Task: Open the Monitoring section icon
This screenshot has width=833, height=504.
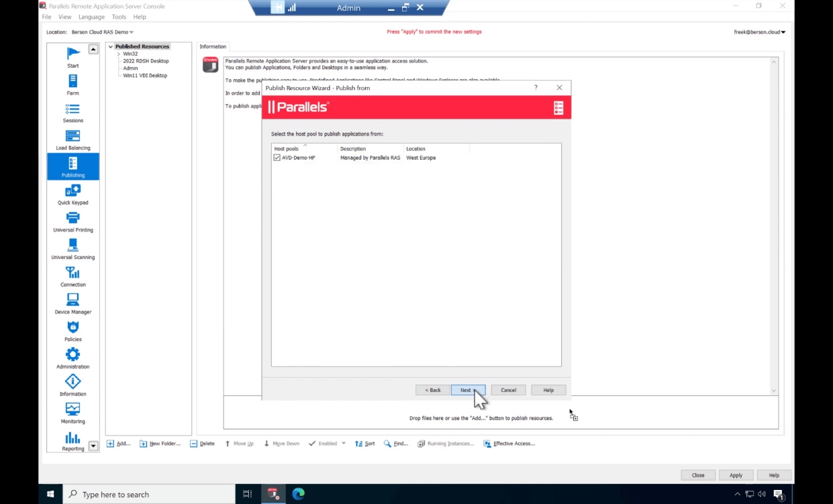Action: click(x=72, y=412)
